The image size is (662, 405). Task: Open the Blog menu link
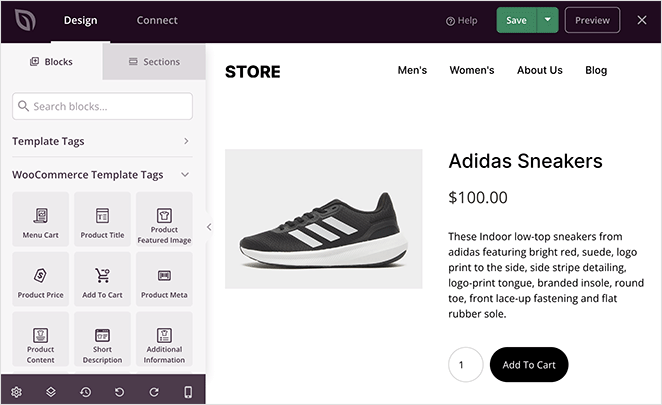[x=596, y=70]
